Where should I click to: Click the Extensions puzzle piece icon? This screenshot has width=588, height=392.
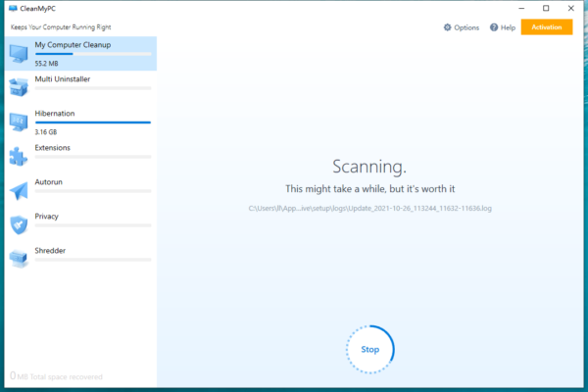(19, 156)
